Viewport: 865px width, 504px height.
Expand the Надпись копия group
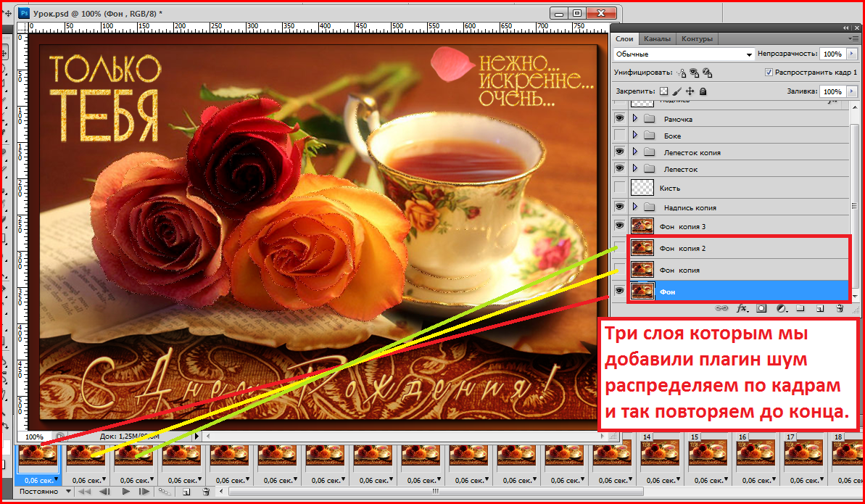tap(635, 207)
